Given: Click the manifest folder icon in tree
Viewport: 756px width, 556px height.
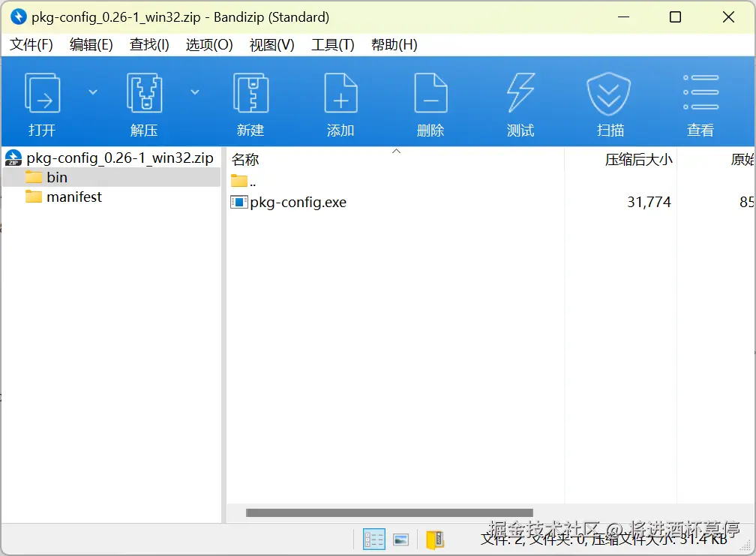Looking at the screenshot, I should point(33,197).
